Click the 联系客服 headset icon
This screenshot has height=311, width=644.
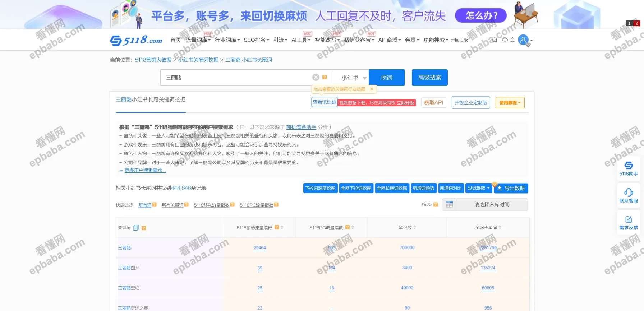(629, 192)
